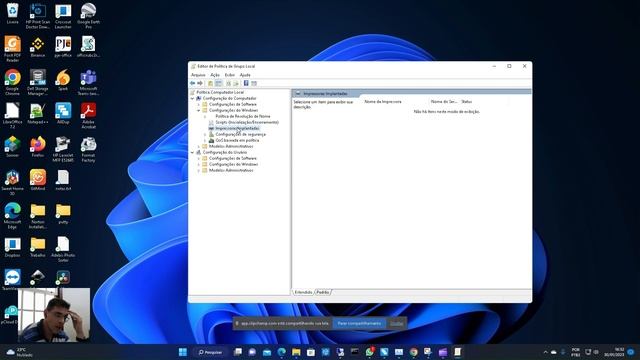Click the Export list toolbar icon
The image size is (640, 360).
pos(236,83)
